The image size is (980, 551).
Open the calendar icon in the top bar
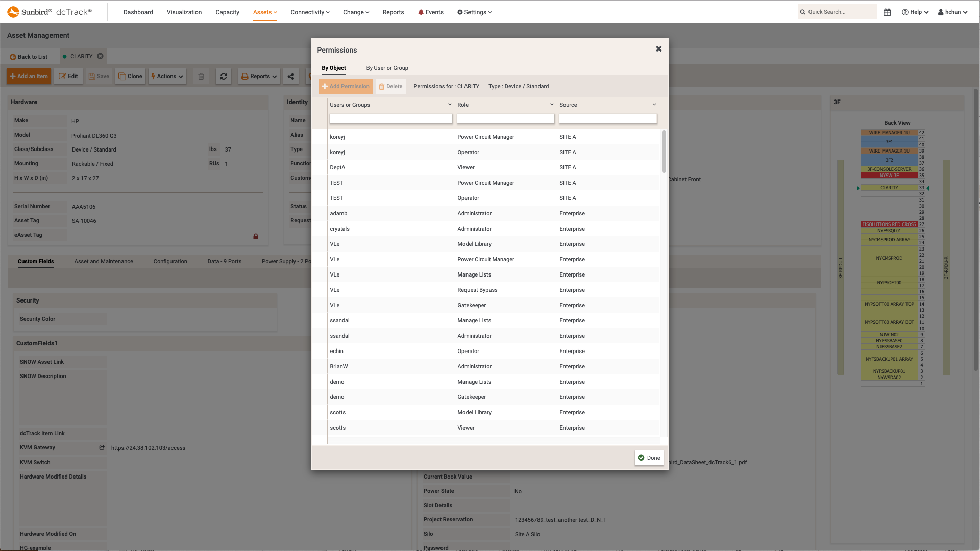[887, 12]
